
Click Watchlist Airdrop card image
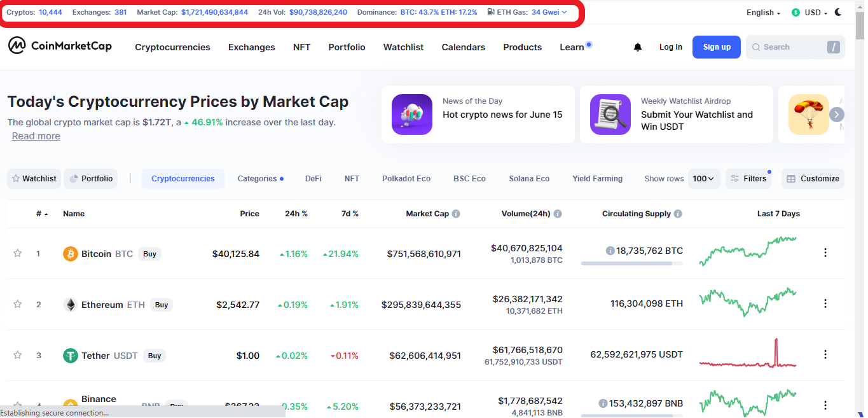(610, 115)
